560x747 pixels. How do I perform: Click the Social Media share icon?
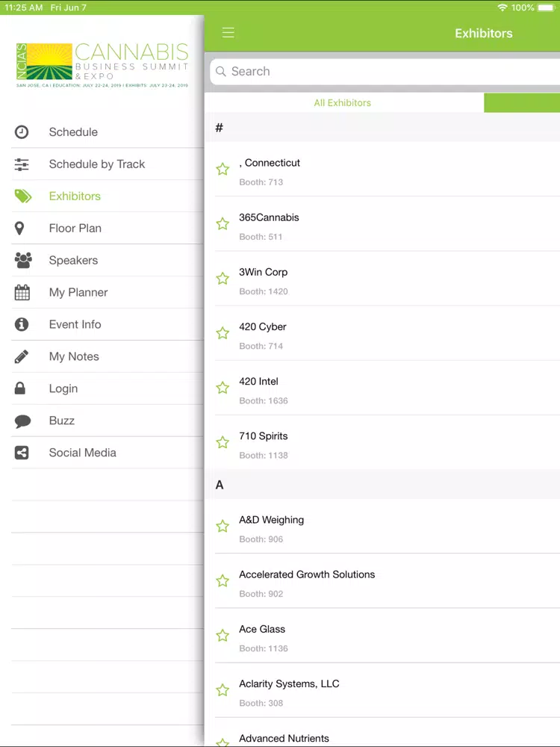[x=22, y=453]
